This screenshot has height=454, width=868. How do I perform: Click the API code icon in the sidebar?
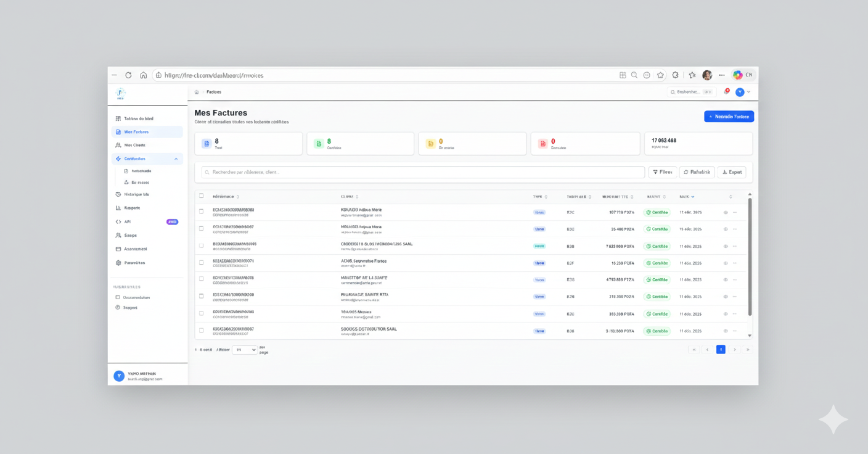click(118, 222)
